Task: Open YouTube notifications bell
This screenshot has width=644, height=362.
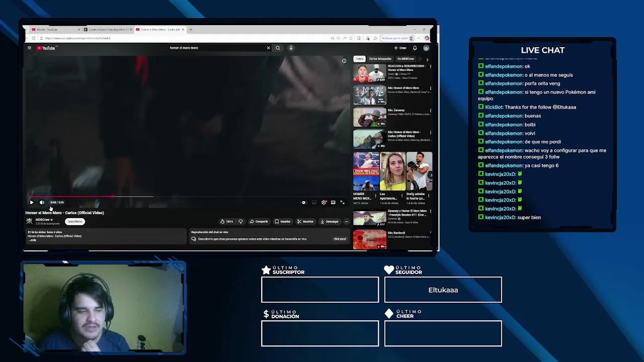Action: (x=415, y=48)
